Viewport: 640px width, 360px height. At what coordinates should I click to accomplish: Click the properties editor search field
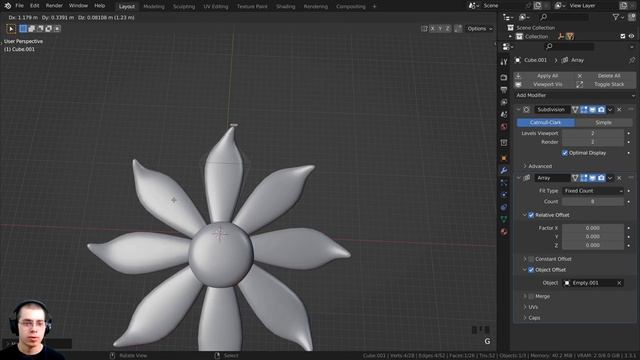(x=570, y=47)
